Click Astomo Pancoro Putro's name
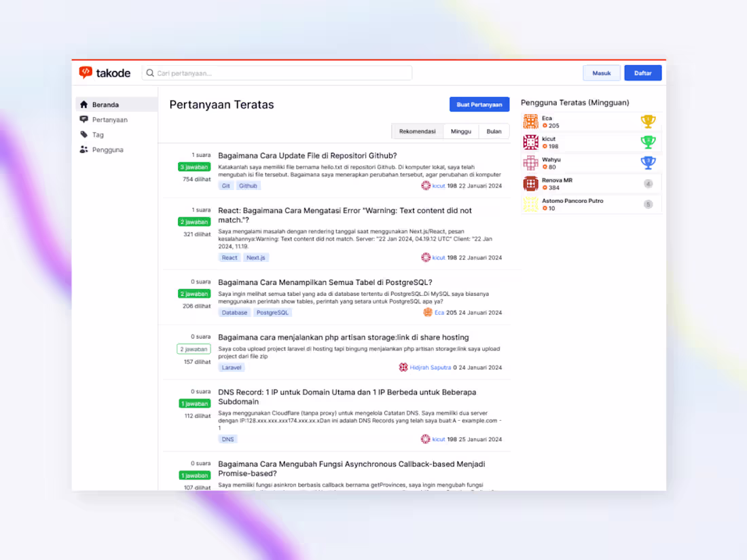Screen dimensions: 747x560 coord(572,201)
